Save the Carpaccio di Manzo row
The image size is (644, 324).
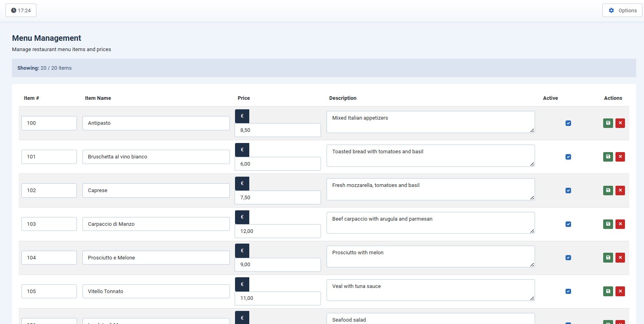(x=608, y=224)
